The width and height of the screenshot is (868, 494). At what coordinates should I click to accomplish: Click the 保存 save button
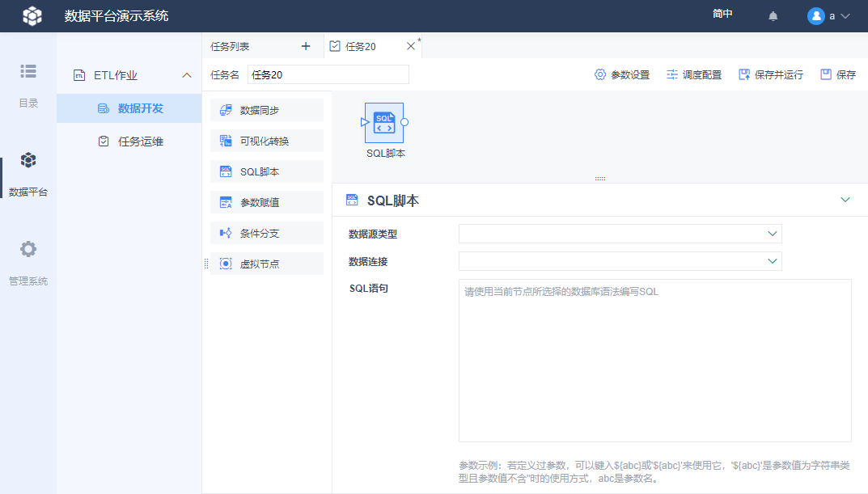coord(838,74)
